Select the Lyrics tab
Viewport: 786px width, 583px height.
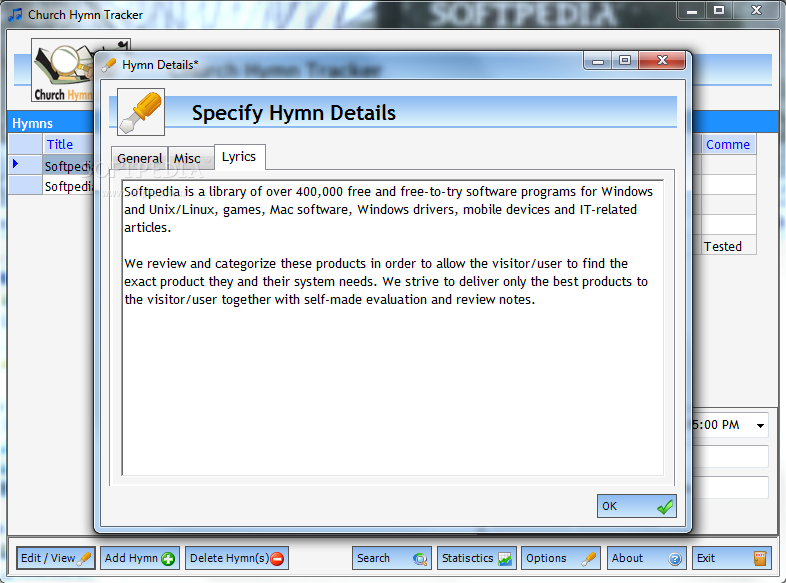coord(240,157)
